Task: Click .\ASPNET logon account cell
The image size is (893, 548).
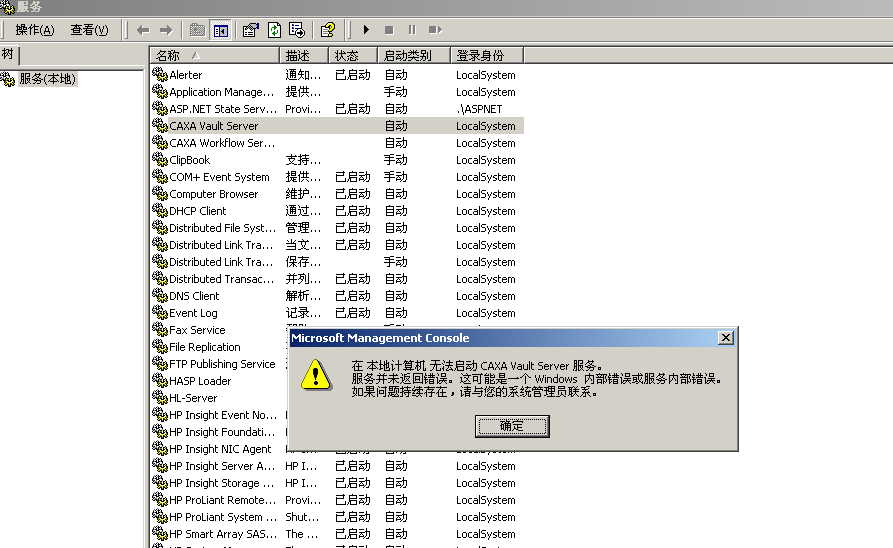Action: click(x=479, y=109)
